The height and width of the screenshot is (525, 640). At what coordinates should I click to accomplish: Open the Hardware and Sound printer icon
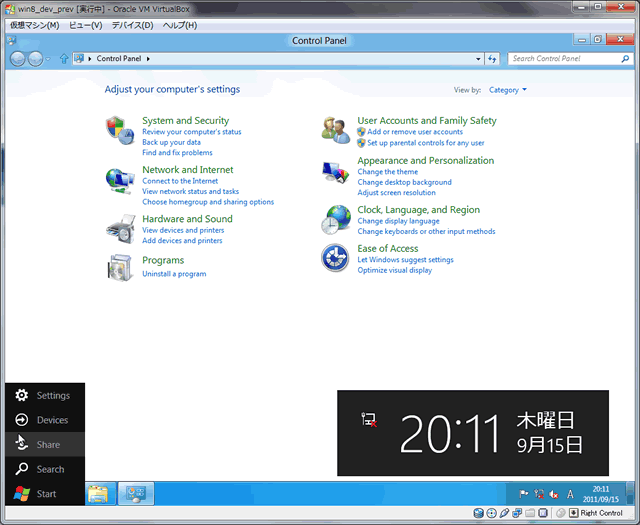tap(121, 229)
